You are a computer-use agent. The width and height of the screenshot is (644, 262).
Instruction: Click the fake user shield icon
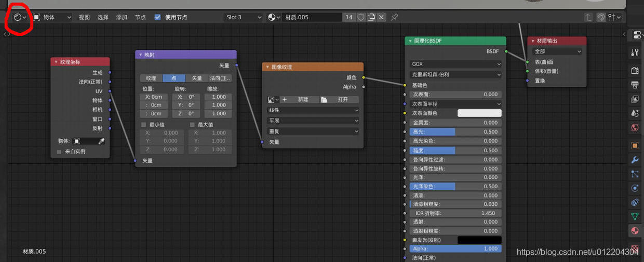[x=360, y=17]
